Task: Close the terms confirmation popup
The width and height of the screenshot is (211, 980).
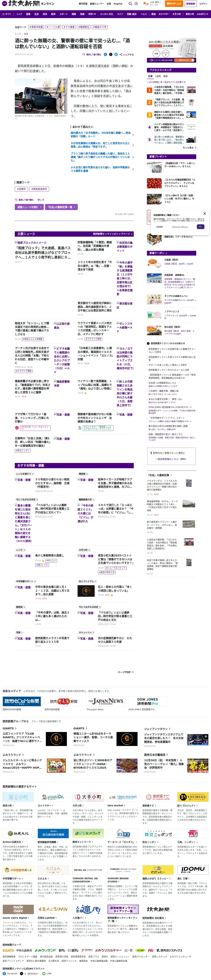Action: point(205,213)
